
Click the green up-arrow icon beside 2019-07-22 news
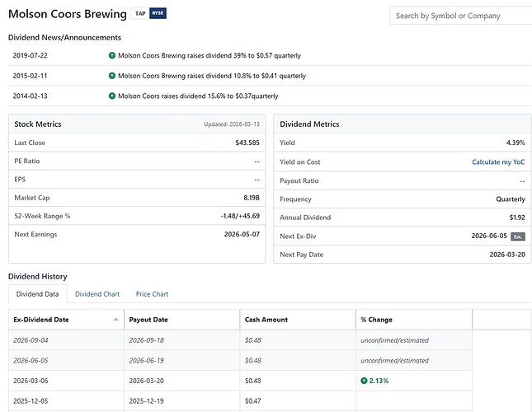pyautogui.click(x=112, y=56)
